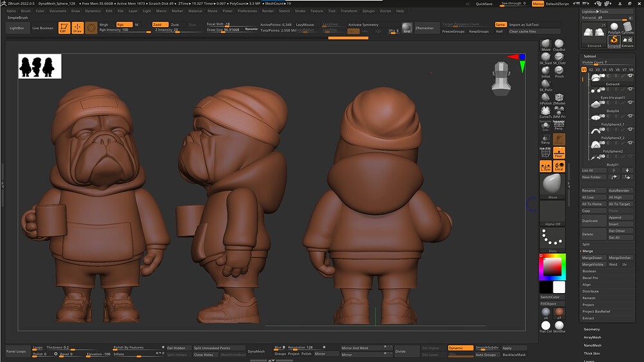The width and height of the screenshot is (644, 362).
Task: Open the Dots stroke selector
Action: (552, 240)
